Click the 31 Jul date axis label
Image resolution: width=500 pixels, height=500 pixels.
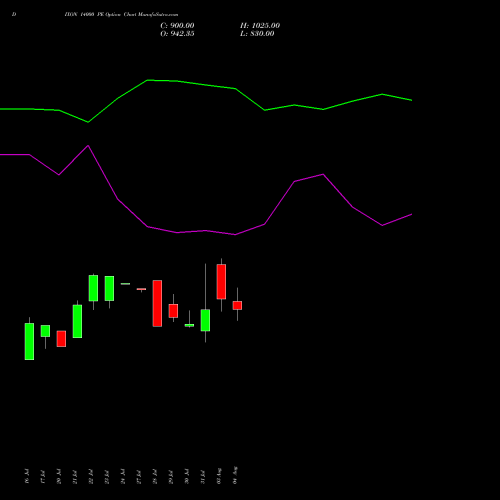(x=203, y=476)
